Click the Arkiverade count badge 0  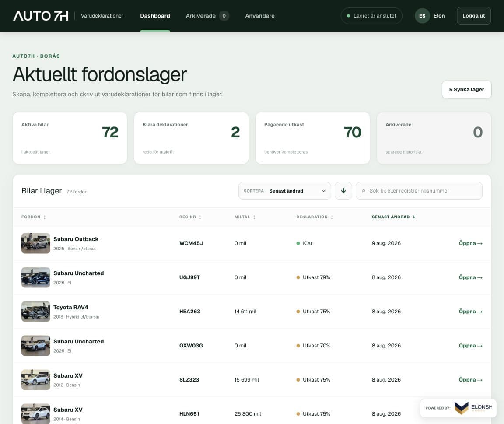click(x=224, y=16)
